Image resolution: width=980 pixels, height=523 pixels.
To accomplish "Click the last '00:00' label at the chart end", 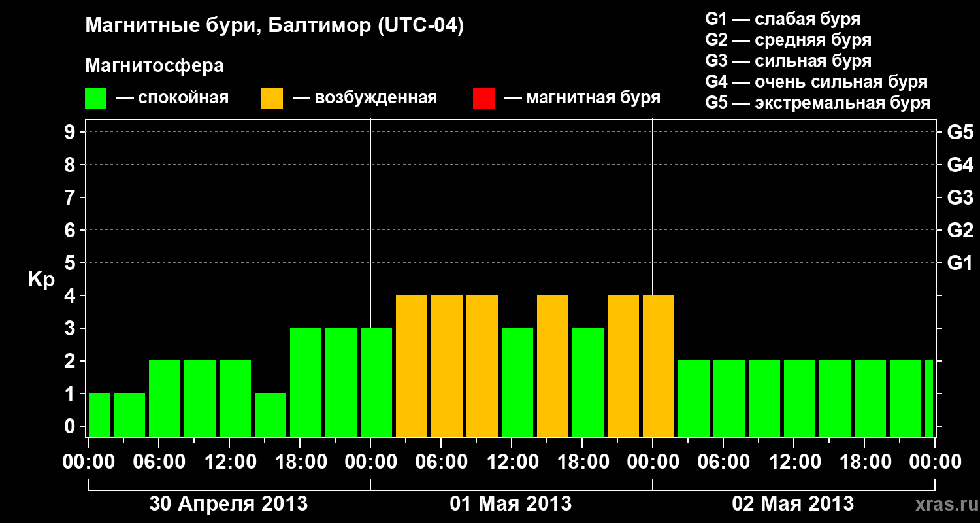I will (x=935, y=462).
